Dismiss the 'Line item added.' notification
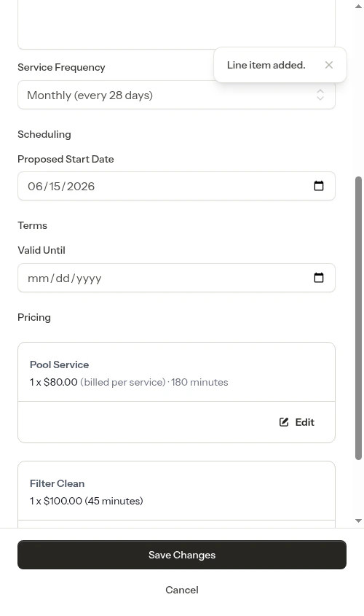Screen dimensions: 364x616 329,65
